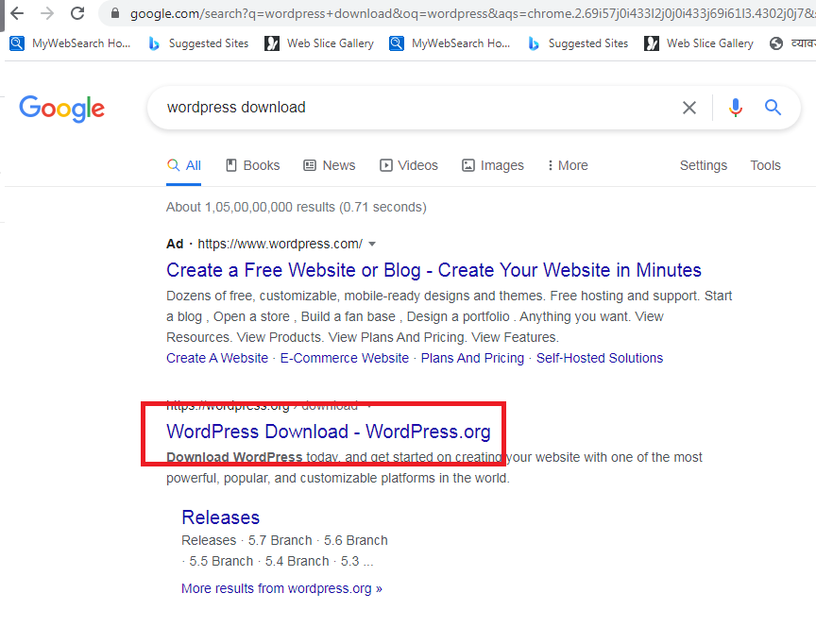816x644 pixels.
Task: Reload the current page
Action: tap(78, 13)
